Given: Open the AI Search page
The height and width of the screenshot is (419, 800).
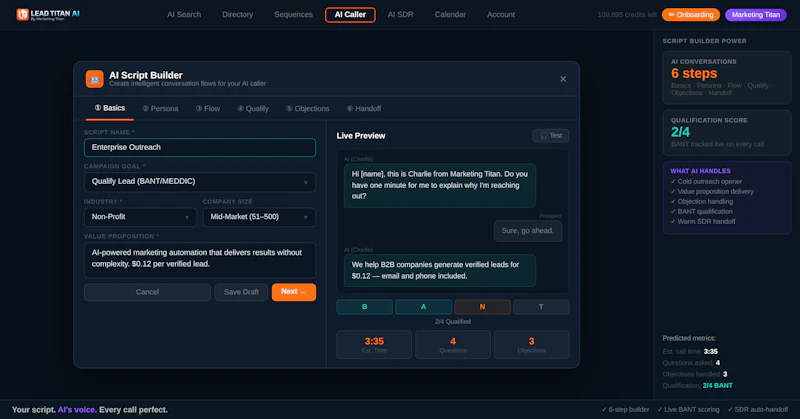Looking at the screenshot, I should click(x=184, y=15).
